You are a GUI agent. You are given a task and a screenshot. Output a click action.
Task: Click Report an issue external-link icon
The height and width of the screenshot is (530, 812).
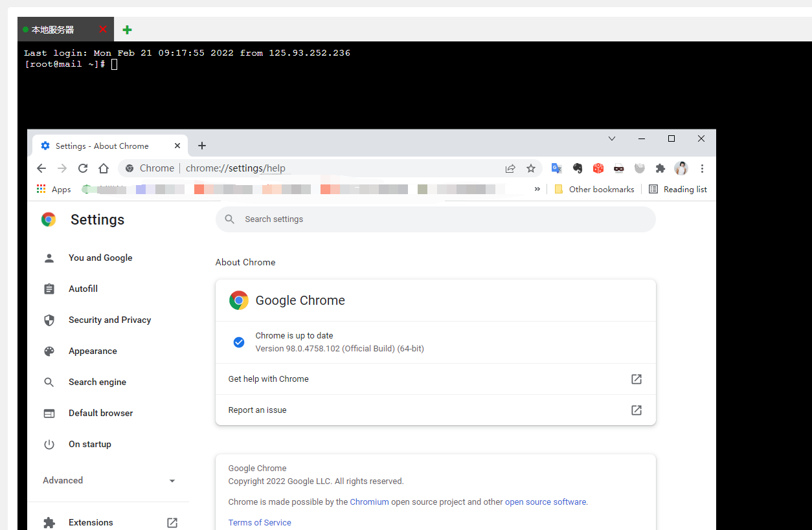tap(637, 410)
